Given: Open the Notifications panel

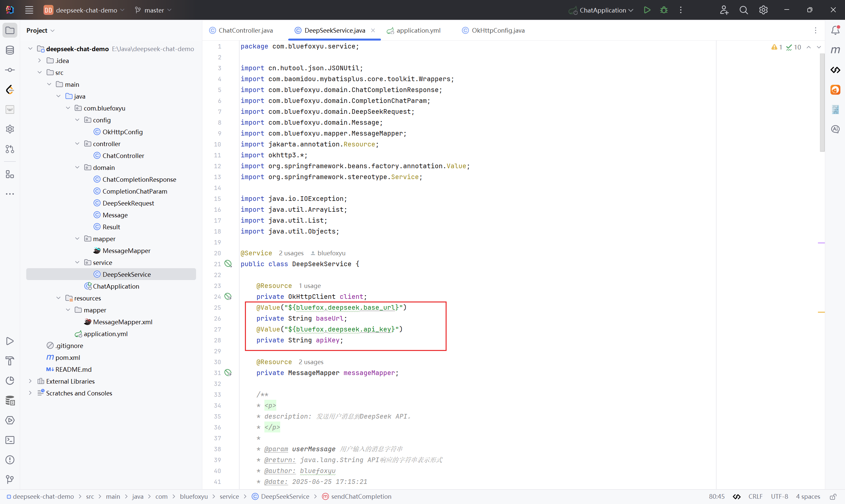Looking at the screenshot, I should click(835, 30).
